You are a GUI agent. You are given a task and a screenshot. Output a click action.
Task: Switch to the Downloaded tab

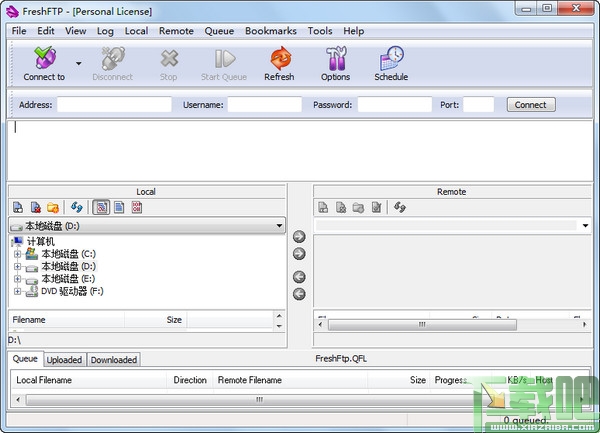coord(114,360)
